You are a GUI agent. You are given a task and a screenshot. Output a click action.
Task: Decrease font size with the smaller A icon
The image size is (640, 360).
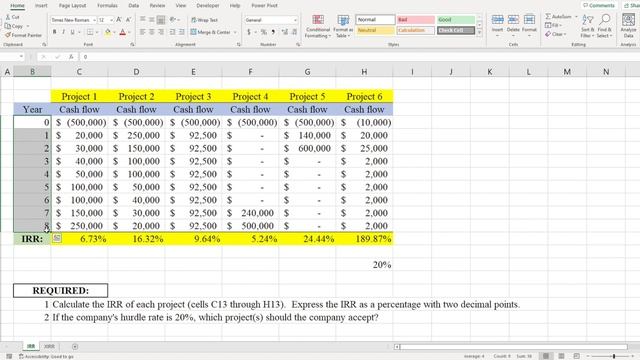(128, 20)
